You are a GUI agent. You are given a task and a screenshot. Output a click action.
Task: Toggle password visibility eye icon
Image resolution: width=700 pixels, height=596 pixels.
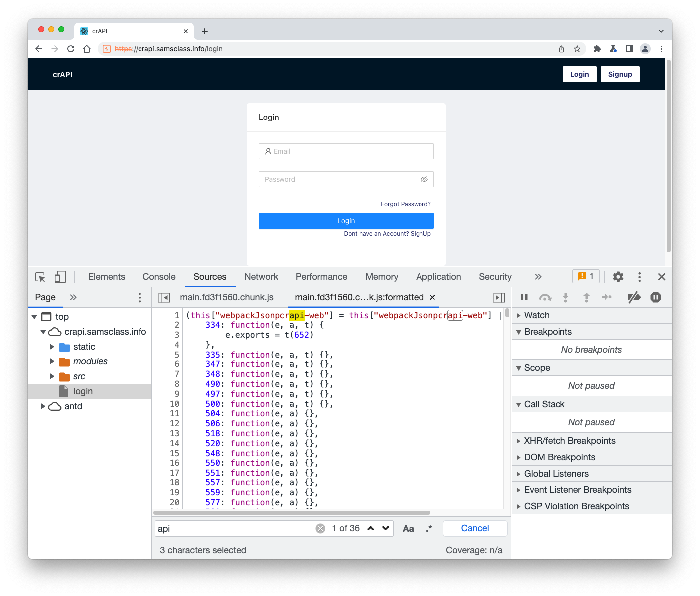tap(424, 179)
